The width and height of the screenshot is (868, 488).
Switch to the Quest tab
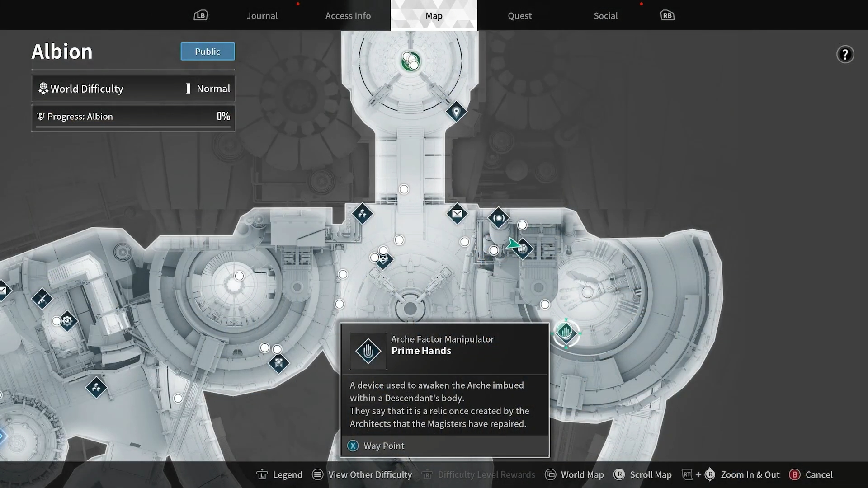520,16
